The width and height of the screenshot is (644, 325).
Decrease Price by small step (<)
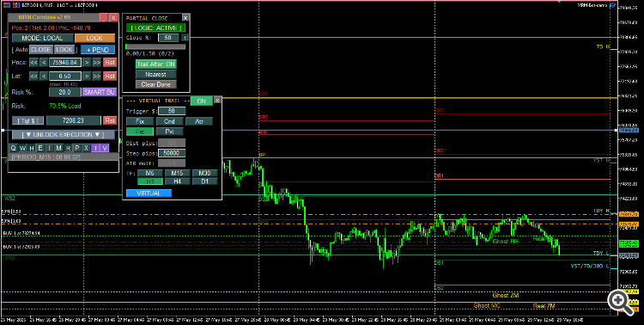[x=44, y=63]
